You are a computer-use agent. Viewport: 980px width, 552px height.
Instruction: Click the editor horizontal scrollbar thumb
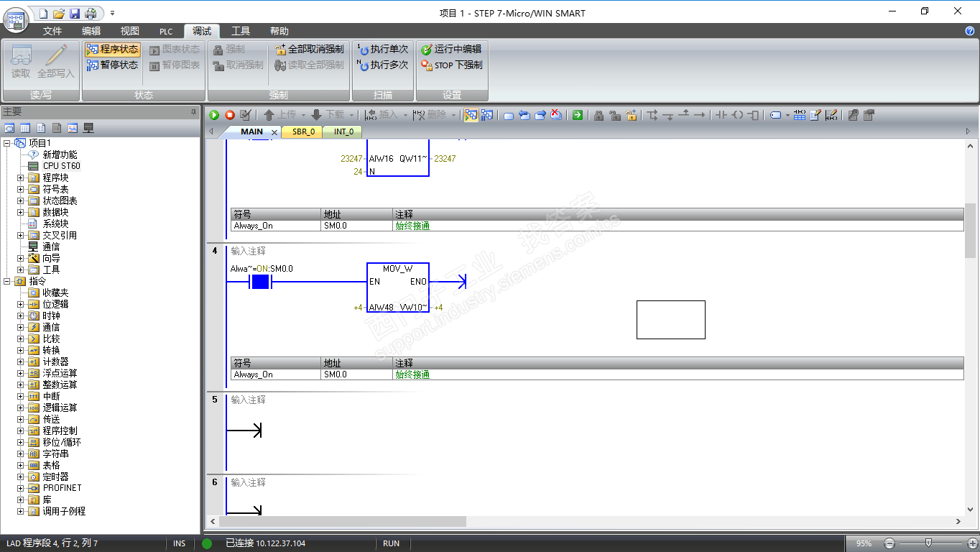(x=343, y=521)
